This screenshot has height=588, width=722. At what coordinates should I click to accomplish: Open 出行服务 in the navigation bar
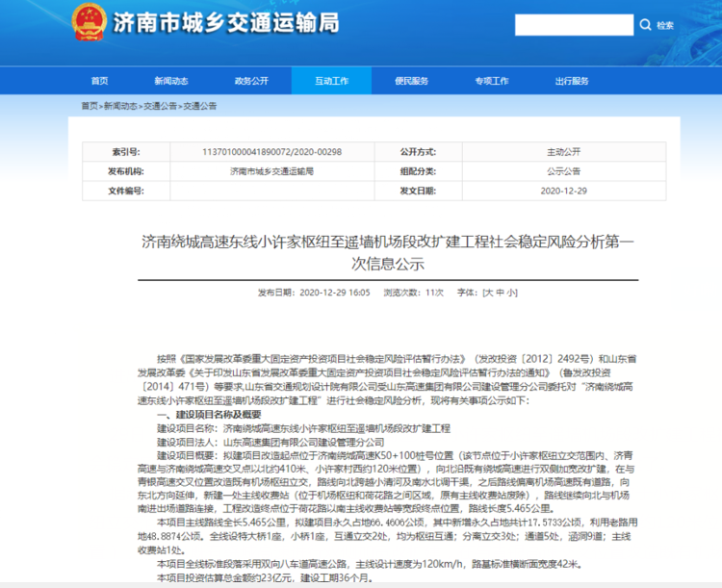tap(571, 81)
